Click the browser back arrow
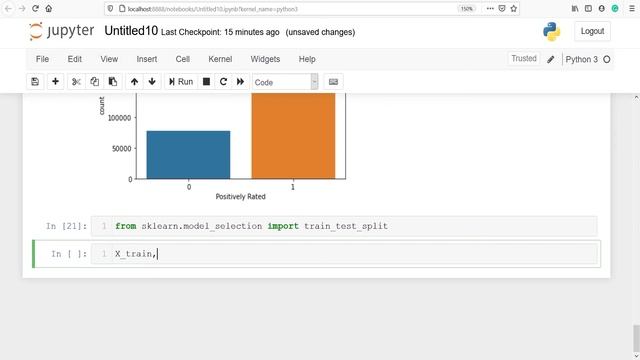The height and width of the screenshot is (360, 640). [8, 9]
